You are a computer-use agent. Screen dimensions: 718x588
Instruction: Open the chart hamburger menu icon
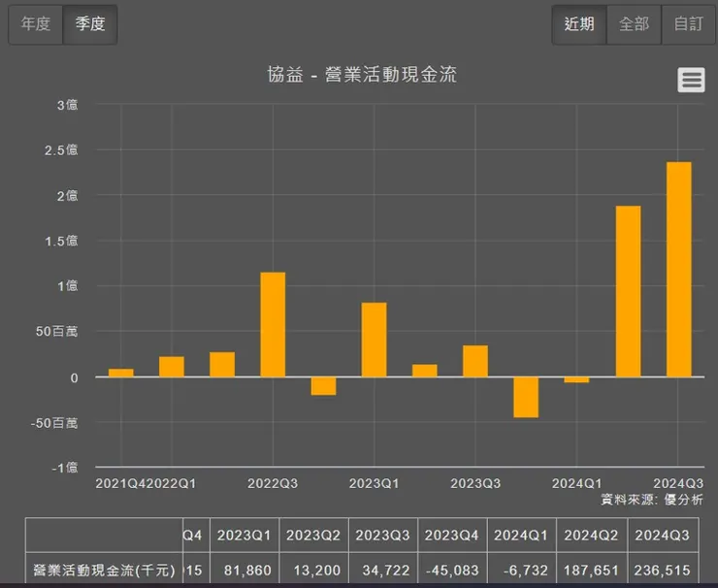point(691,80)
